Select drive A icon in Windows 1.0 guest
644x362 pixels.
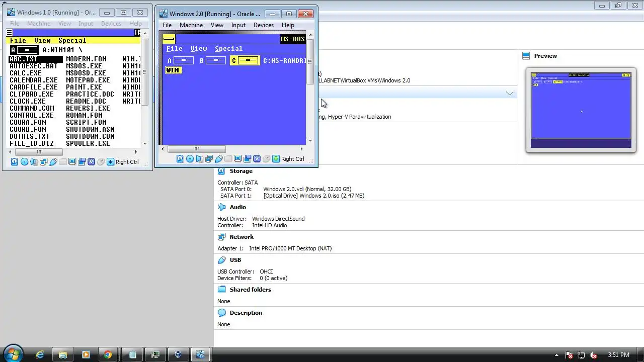click(24, 50)
